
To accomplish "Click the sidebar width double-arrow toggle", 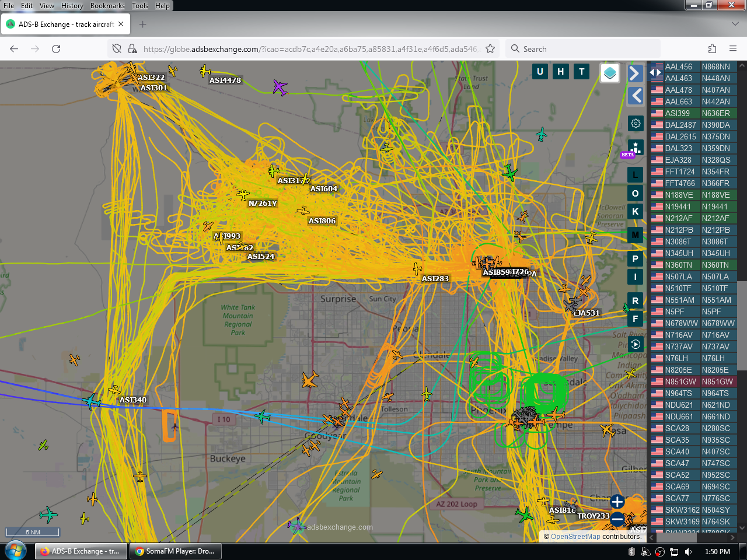I will 655,73.
